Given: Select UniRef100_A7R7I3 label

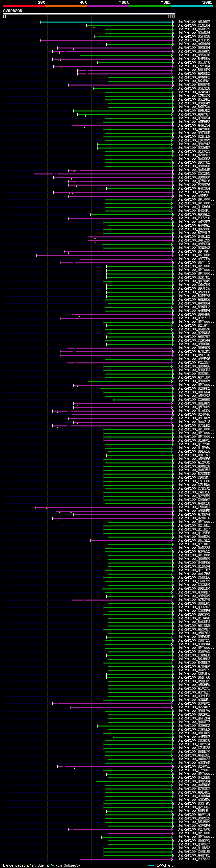Looking at the screenshot, I should [x=194, y=318].
